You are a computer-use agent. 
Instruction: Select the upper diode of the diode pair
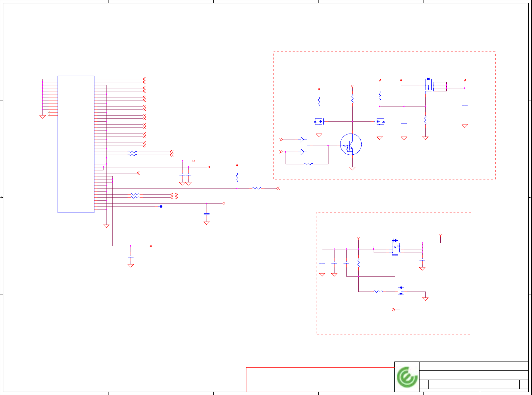coord(302,140)
